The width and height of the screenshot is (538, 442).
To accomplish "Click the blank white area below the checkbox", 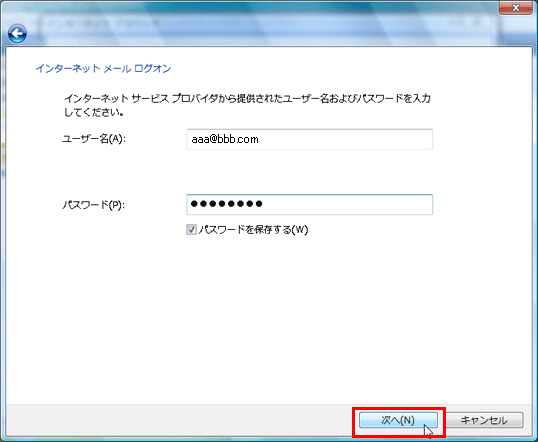I will (x=268, y=316).
